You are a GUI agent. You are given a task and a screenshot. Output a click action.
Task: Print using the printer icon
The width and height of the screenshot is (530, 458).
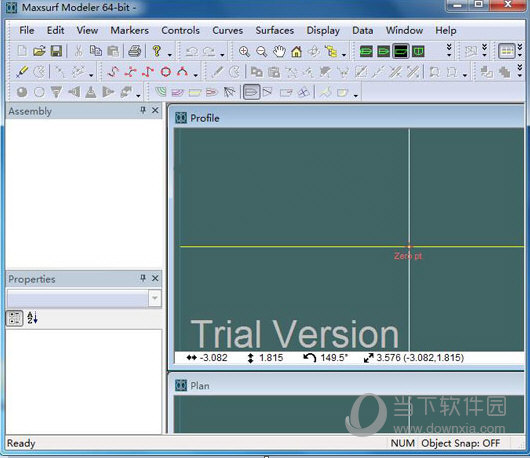tap(135, 51)
